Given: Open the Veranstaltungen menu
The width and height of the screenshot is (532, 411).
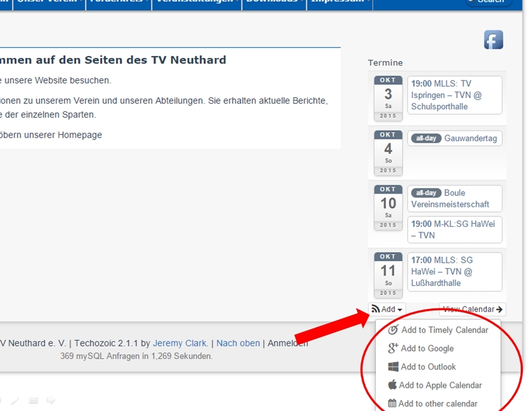Looking at the screenshot, I should pyautogui.click(x=196, y=1).
